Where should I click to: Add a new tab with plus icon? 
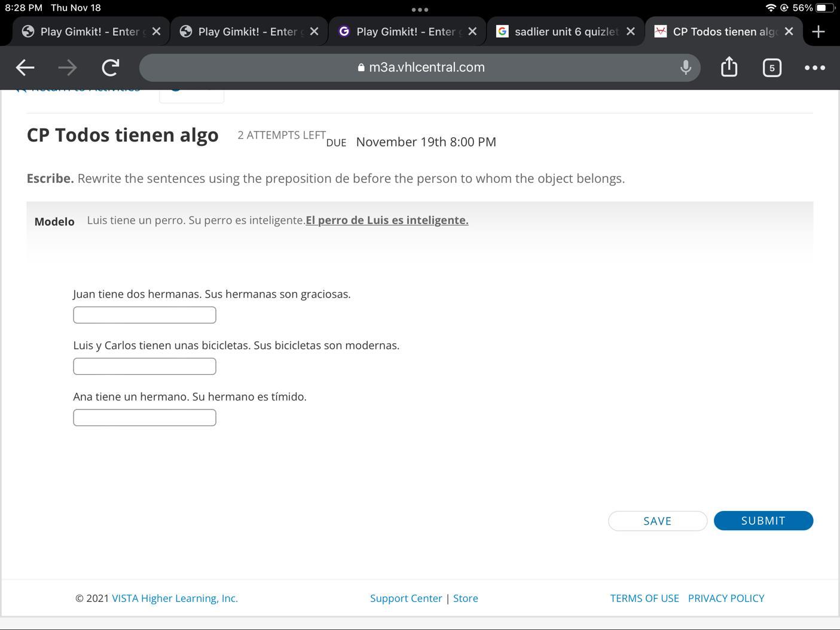[x=818, y=32]
